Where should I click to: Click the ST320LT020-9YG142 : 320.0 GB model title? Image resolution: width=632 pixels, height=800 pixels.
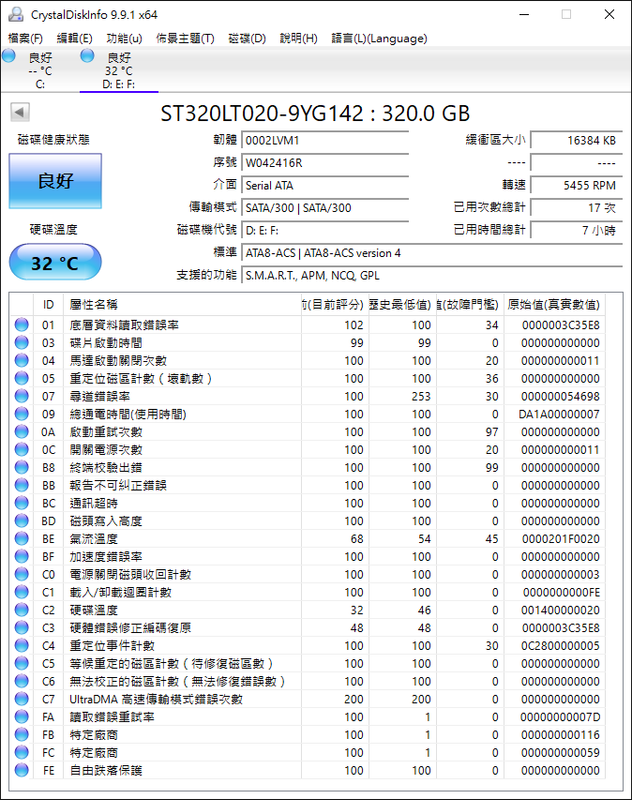[x=315, y=113]
